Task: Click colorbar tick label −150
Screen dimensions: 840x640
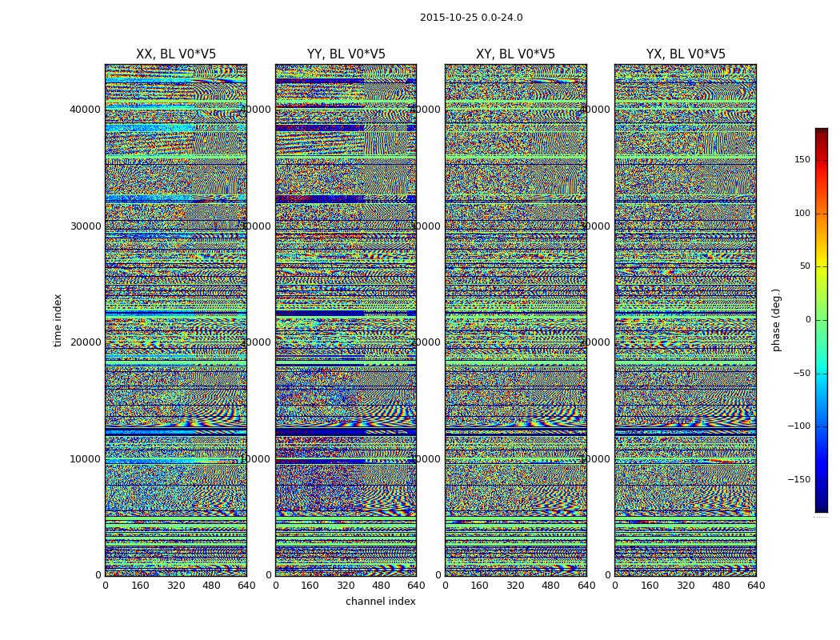Action: coord(798,479)
